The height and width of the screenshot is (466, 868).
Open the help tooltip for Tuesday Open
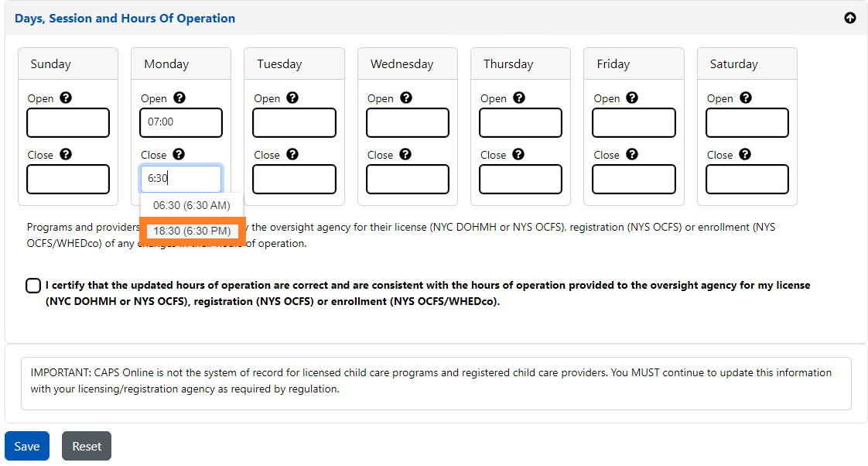(292, 98)
